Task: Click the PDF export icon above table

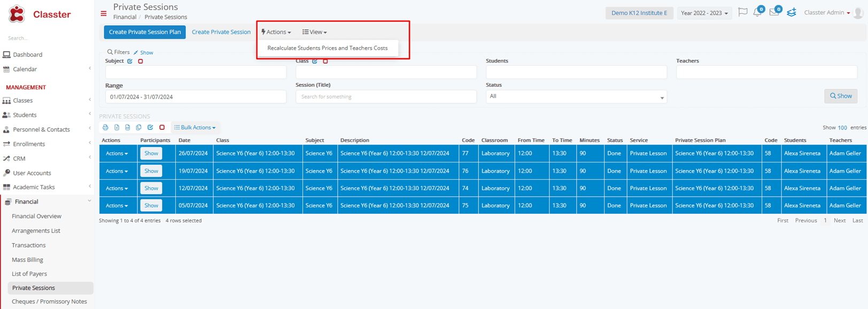Action: (x=127, y=127)
